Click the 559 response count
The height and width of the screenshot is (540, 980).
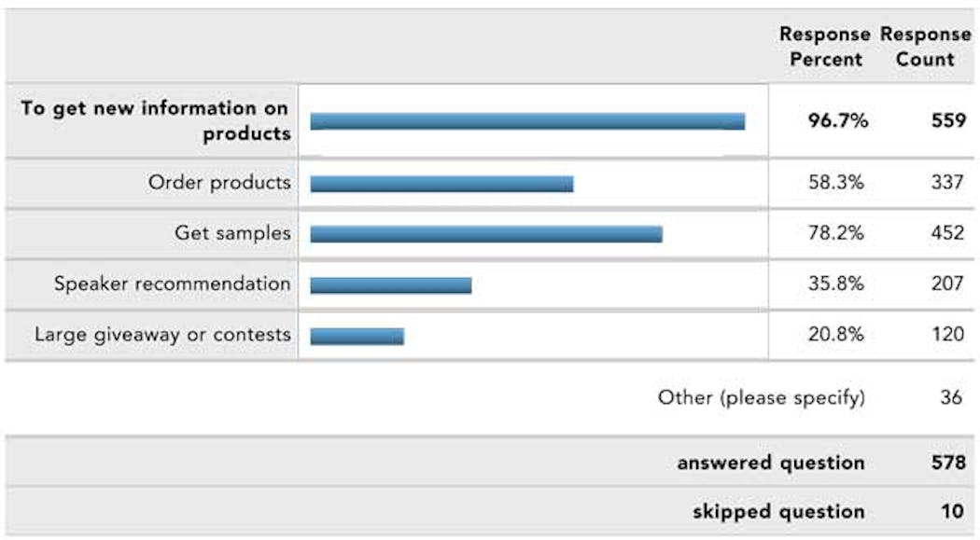pyautogui.click(x=948, y=120)
